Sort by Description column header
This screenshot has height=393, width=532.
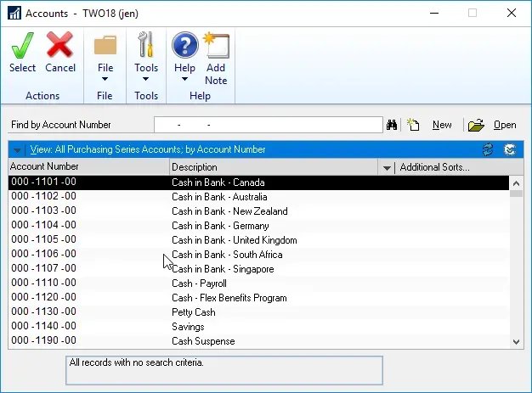click(274, 167)
